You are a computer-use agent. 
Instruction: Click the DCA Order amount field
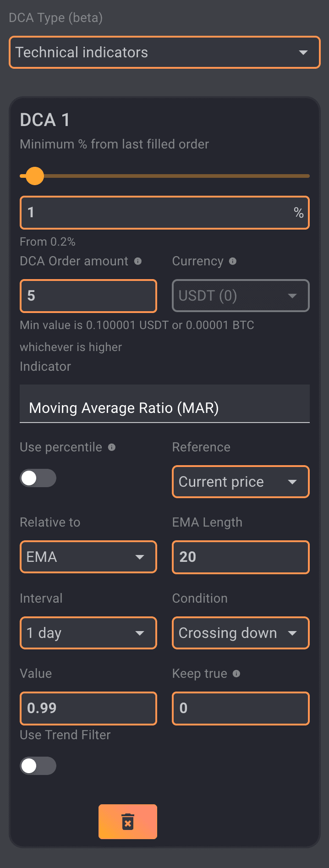pyautogui.click(x=88, y=296)
